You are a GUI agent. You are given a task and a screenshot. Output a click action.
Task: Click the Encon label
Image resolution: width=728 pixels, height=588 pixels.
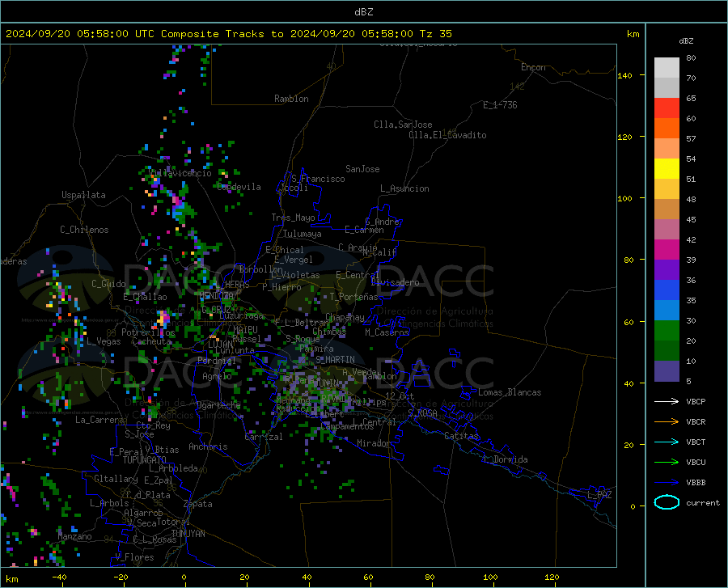tap(533, 67)
